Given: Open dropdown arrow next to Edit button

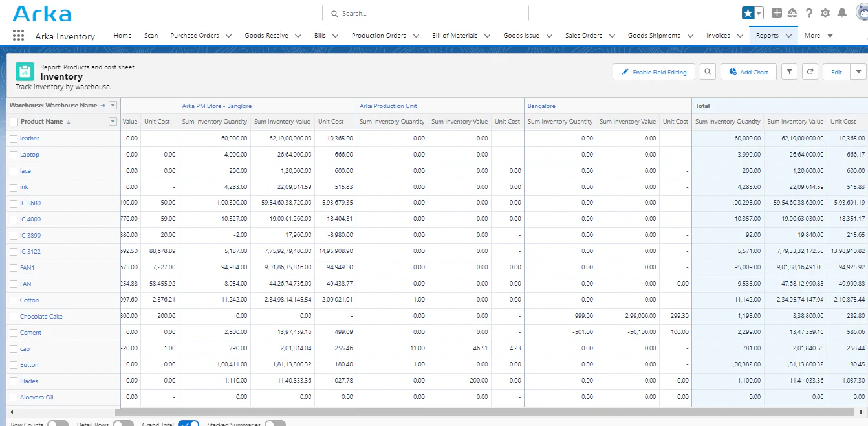Looking at the screenshot, I should coord(858,72).
